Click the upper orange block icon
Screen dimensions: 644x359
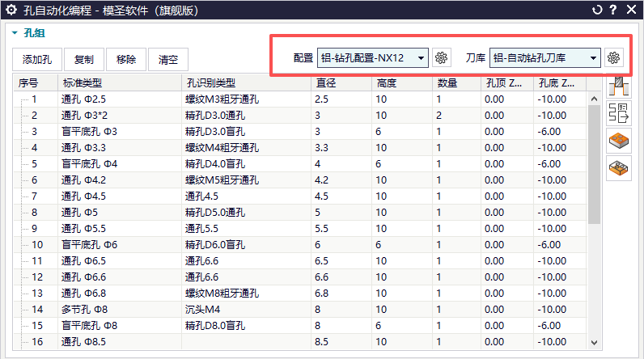coord(619,141)
